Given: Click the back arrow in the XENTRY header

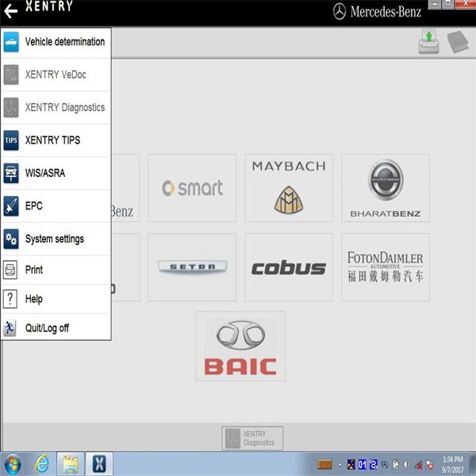Looking at the screenshot, I should coord(11,11).
